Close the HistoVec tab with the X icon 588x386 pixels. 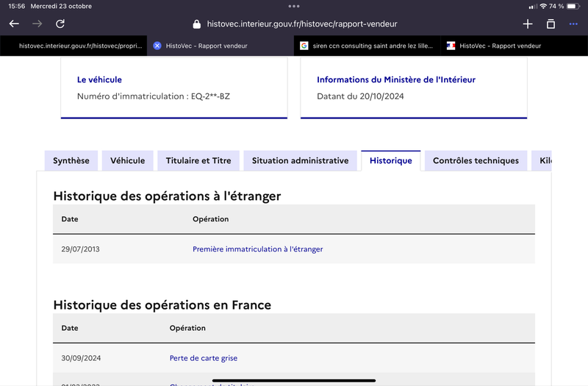coord(157,46)
